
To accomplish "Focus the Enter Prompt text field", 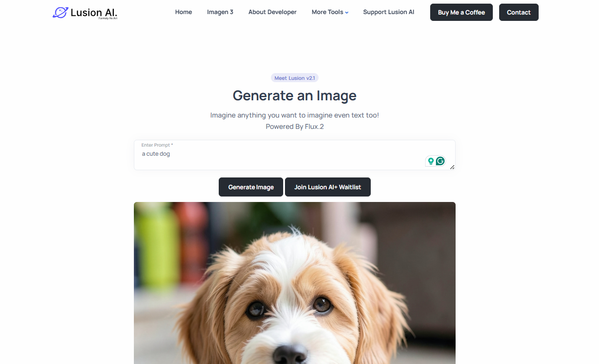I will [x=295, y=155].
